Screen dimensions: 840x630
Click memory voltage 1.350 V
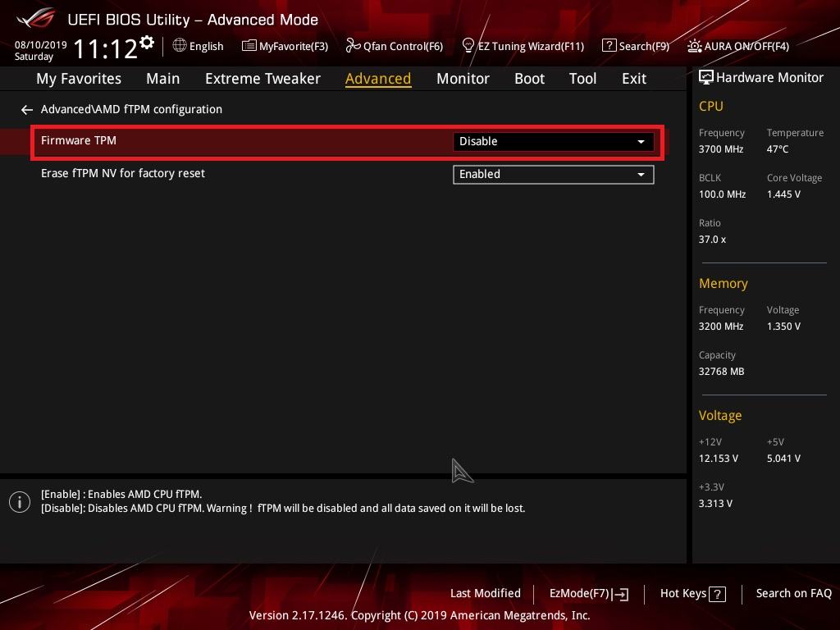click(783, 326)
